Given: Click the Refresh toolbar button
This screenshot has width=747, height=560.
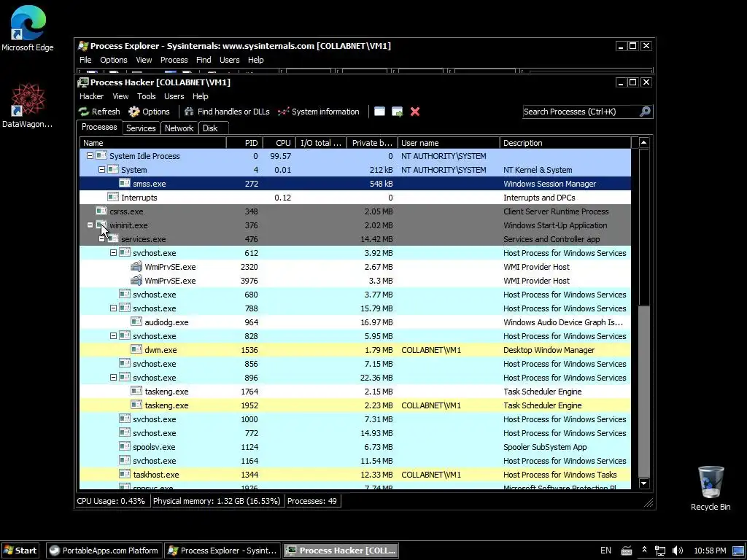Looking at the screenshot, I should [x=99, y=112].
